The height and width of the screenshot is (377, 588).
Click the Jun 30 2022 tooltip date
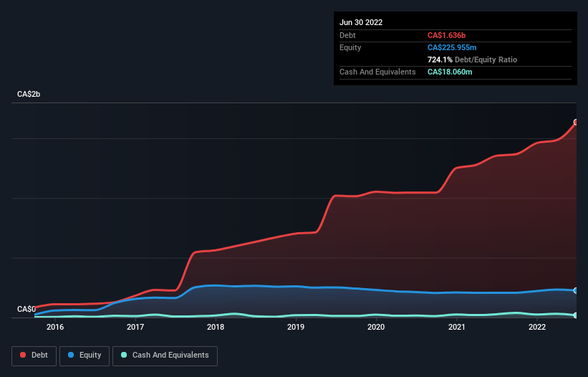(361, 22)
